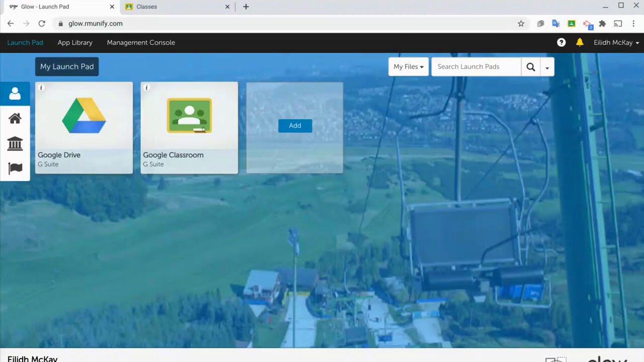Image resolution: width=644 pixels, height=362 pixels.
Task: Click the site lock icon in address bar
Action: [60, 24]
